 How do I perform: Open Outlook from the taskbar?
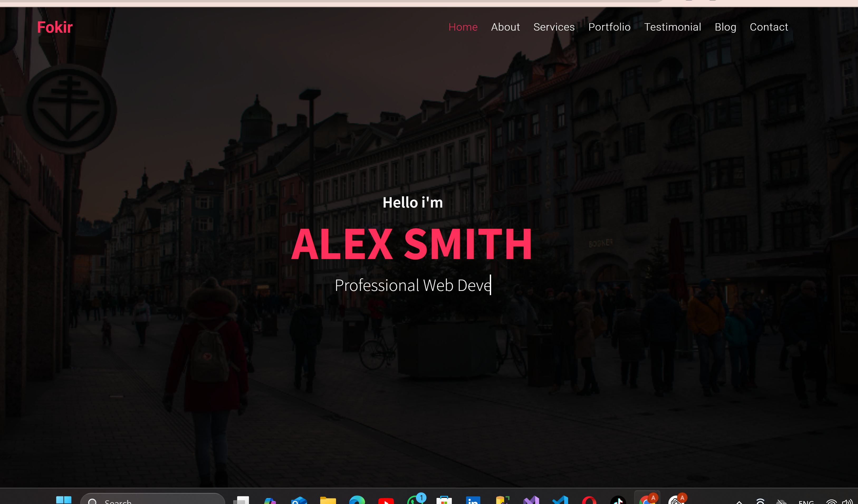pyautogui.click(x=299, y=500)
